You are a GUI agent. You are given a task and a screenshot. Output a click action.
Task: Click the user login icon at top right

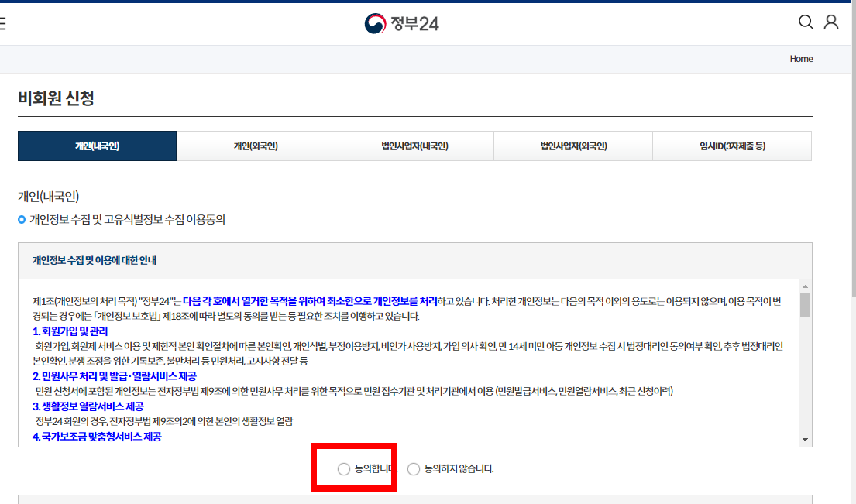point(832,23)
